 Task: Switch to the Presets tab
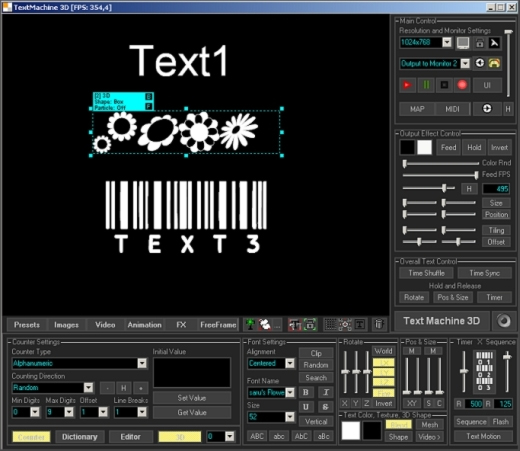(27, 325)
